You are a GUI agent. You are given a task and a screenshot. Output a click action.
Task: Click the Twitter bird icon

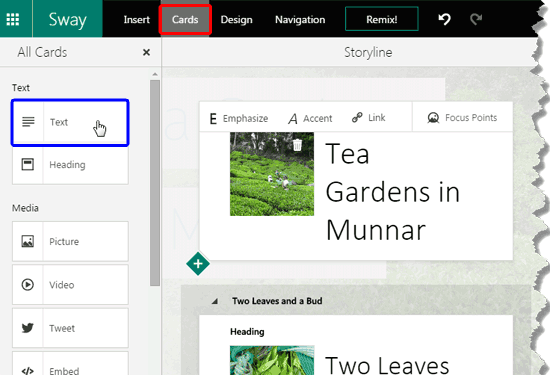(28, 328)
